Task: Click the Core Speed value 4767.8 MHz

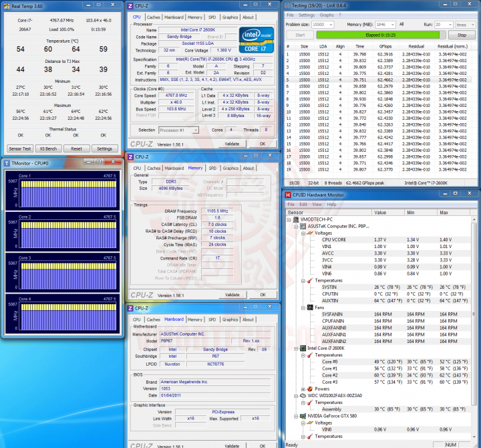Action: 176,96
